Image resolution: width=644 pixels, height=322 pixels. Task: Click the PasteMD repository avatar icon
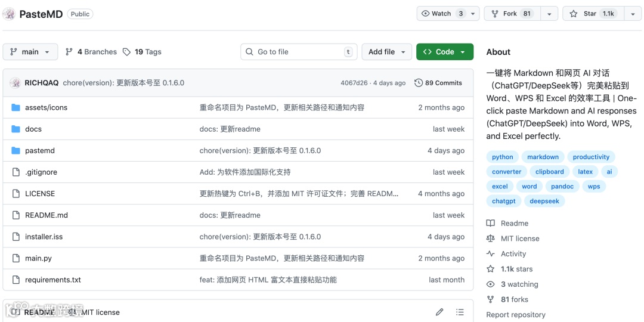pyautogui.click(x=9, y=14)
